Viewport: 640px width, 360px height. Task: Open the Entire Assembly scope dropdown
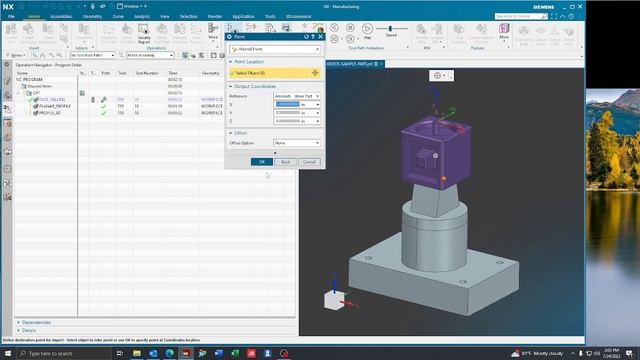point(150,55)
